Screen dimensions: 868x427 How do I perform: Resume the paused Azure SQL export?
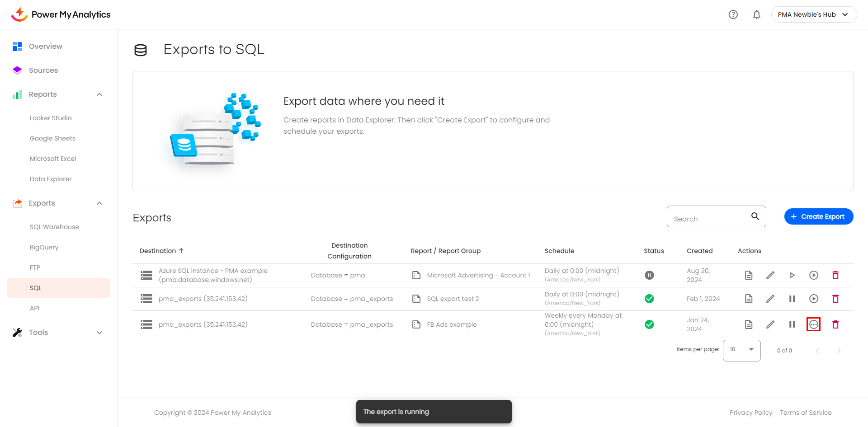tap(792, 275)
